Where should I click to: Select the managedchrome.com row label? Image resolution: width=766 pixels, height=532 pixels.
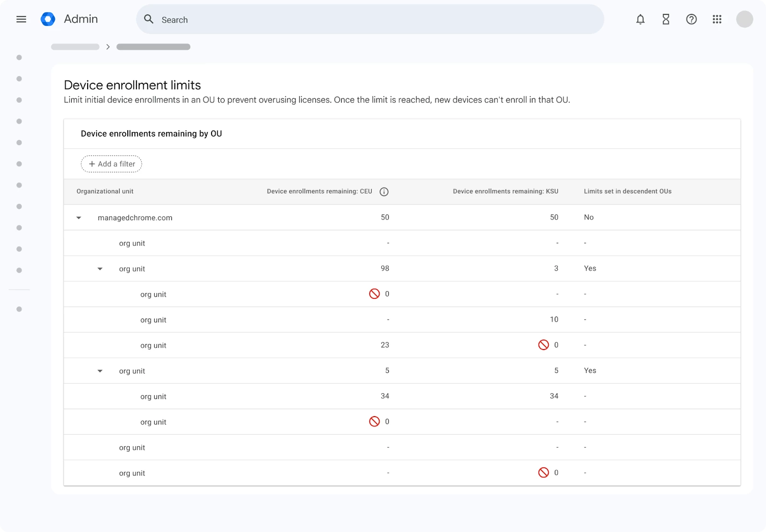[135, 218]
